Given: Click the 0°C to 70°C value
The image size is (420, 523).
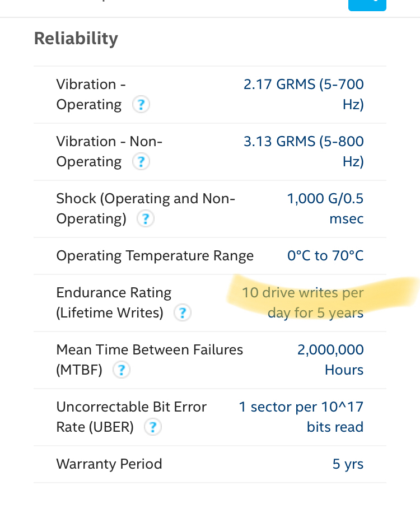Looking at the screenshot, I should [x=325, y=256].
